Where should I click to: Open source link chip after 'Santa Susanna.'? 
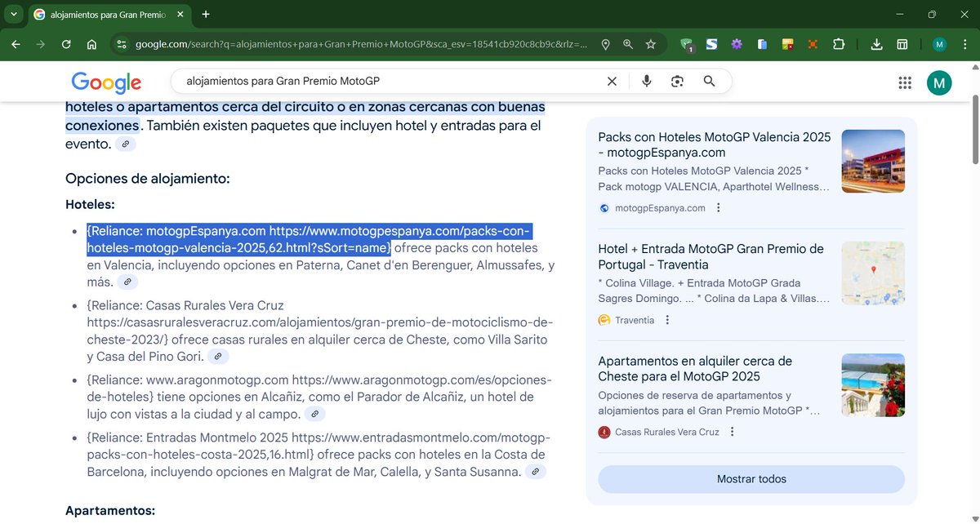point(535,472)
